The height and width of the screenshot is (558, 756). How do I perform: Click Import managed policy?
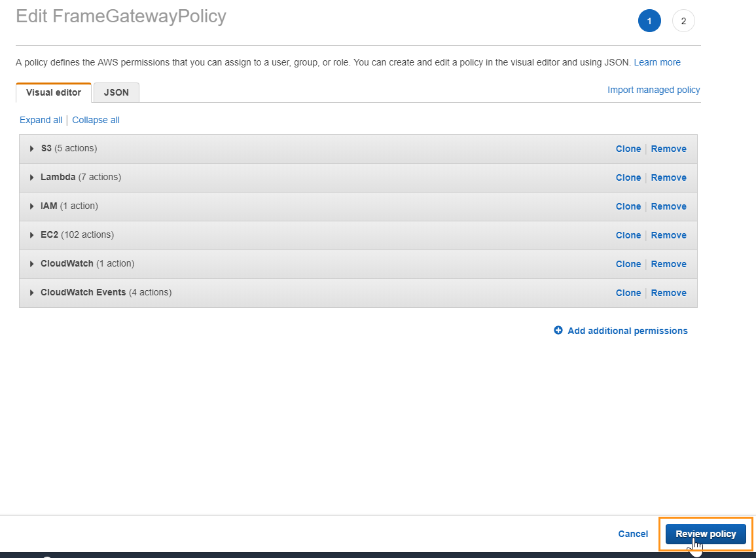click(x=653, y=90)
